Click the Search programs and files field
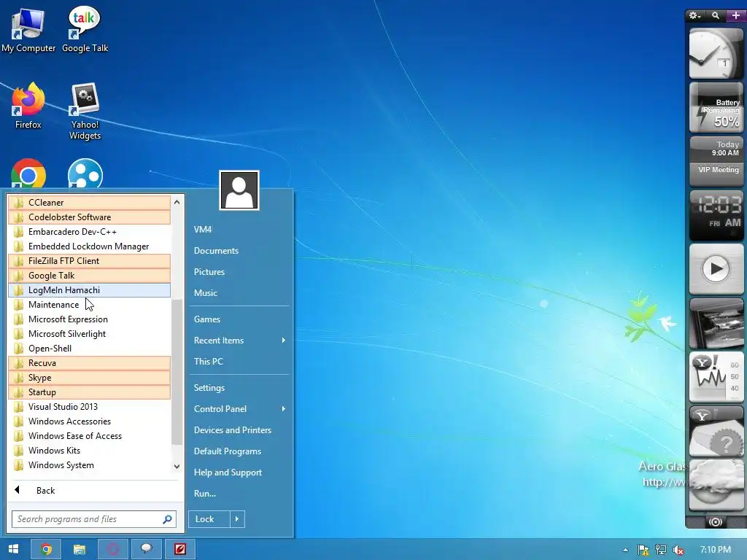This screenshot has width=747, height=560. 94,519
